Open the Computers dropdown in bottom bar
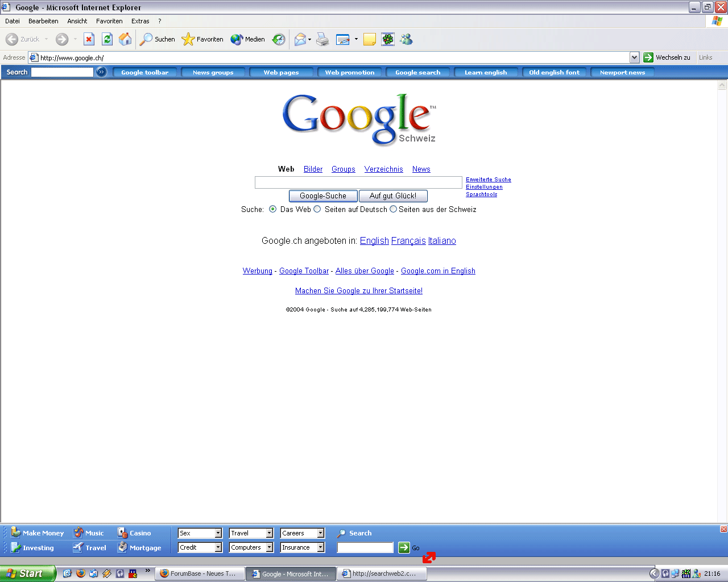This screenshot has height=582, width=728. coord(251,547)
